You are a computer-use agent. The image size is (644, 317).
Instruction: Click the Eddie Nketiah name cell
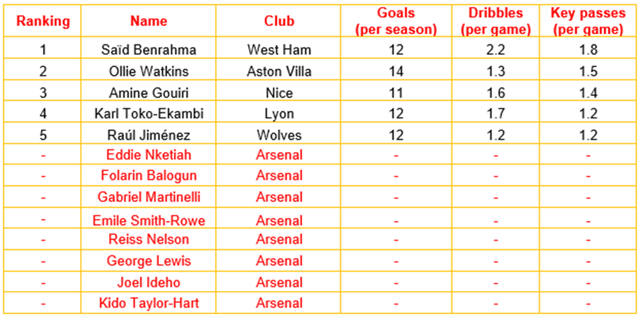[x=149, y=155]
